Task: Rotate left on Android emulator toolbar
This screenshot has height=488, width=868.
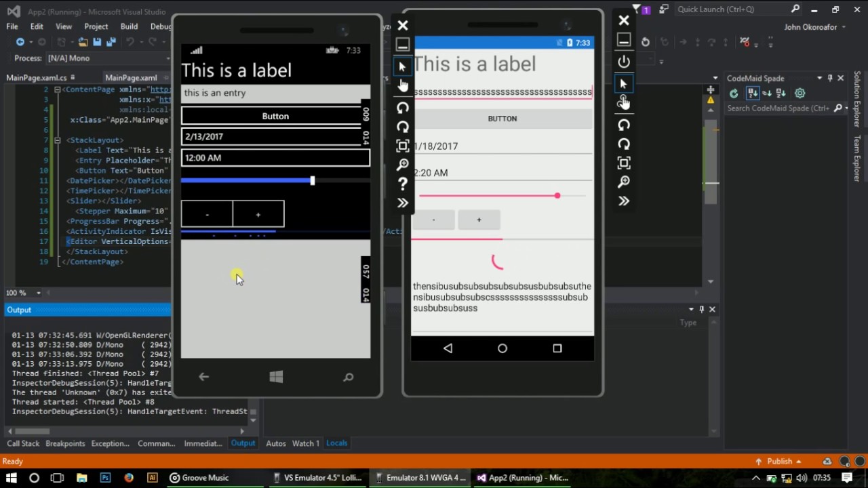Action: pos(624,125)
